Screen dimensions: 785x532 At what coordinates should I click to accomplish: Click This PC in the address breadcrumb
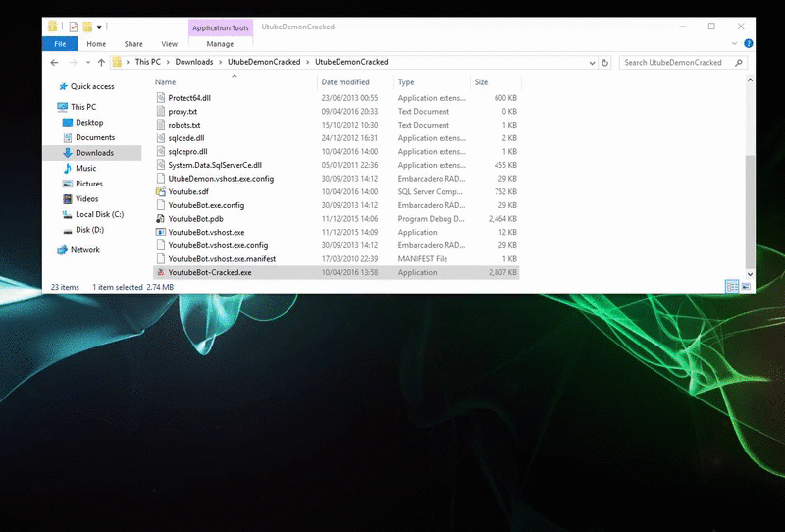148,62
